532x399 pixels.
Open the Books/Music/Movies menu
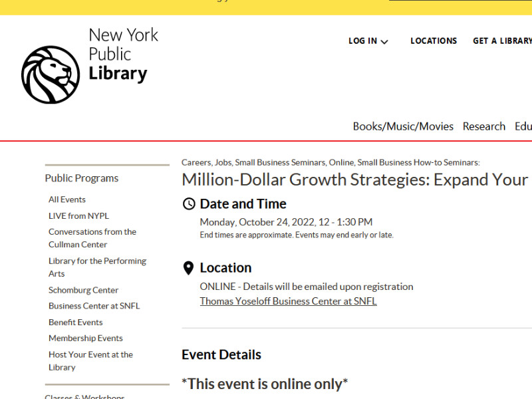tap(403, 126)
